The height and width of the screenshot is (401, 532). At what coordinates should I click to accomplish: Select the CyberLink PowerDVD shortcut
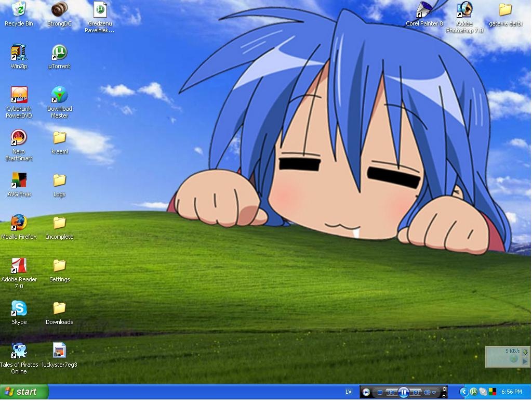[19, 102]
